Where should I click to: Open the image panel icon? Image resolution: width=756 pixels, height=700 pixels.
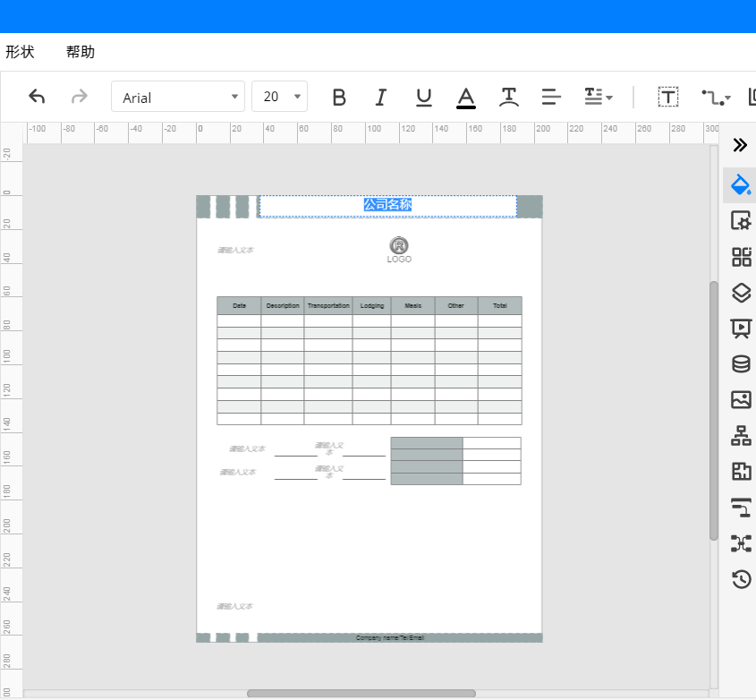pos(741,400)
